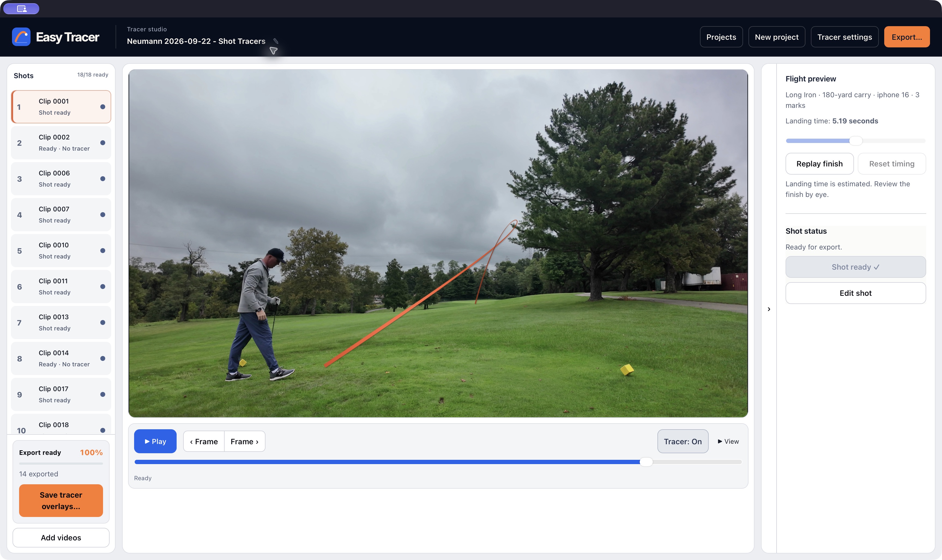
Task: Toggle the Tracer: On button off
Action: click(683, 442)
